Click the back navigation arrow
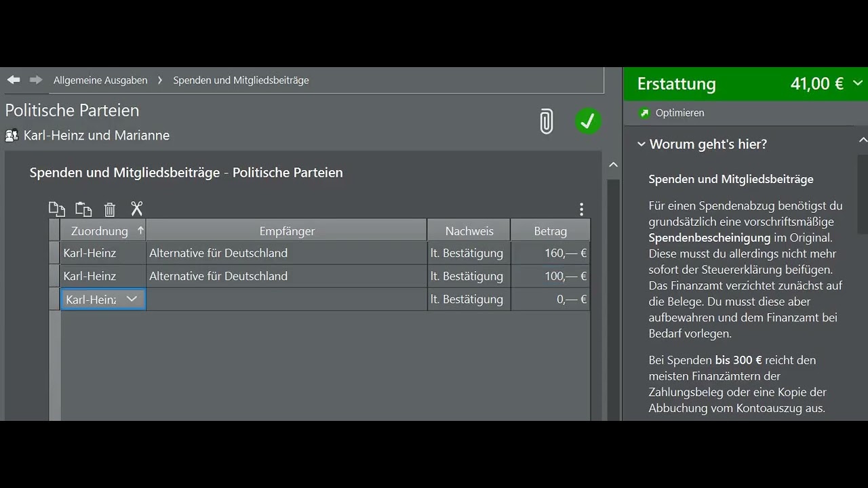 (x=14, y=80)
